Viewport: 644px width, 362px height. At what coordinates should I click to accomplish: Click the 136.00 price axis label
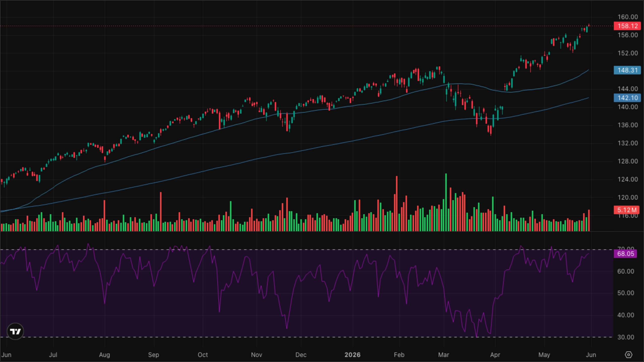pyautogui.click(x=628, y=125)
